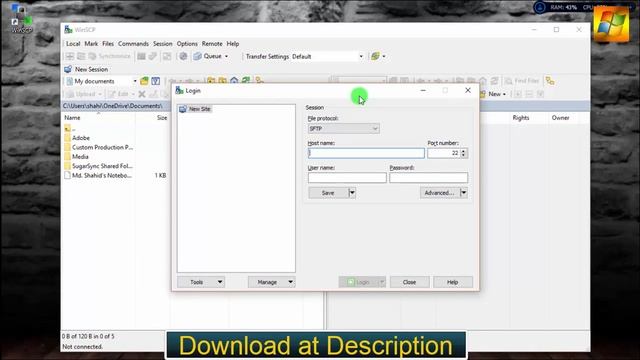Image resolution: width=640 pixels, height=360 pixels.
Task: Click the Name column header in local panel
Action: (98, 118)
